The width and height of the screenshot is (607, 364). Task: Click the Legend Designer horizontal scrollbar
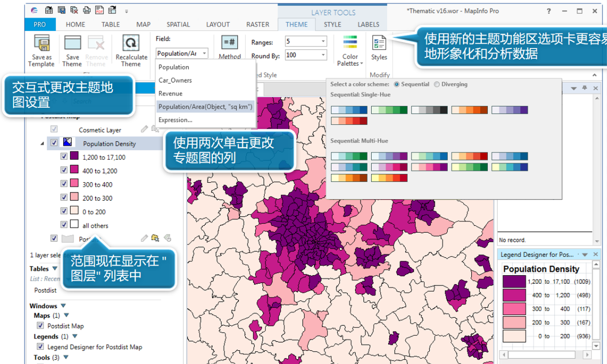click(x=545, y=355)
